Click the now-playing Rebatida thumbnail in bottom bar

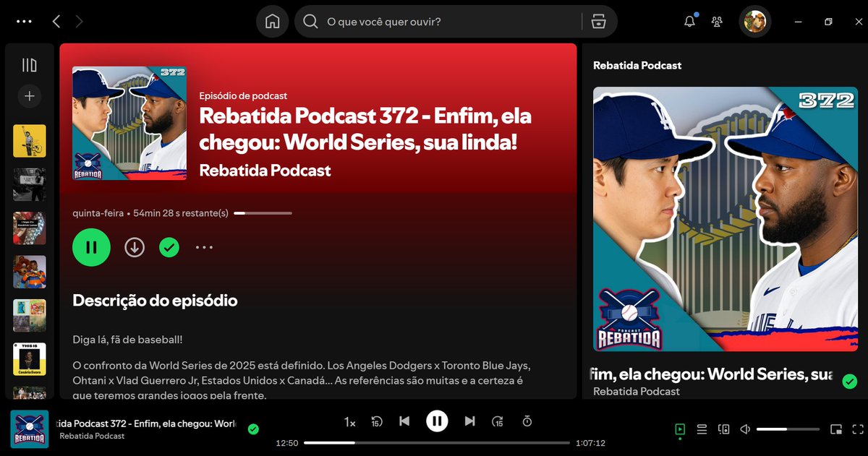(x=30, y=429)
